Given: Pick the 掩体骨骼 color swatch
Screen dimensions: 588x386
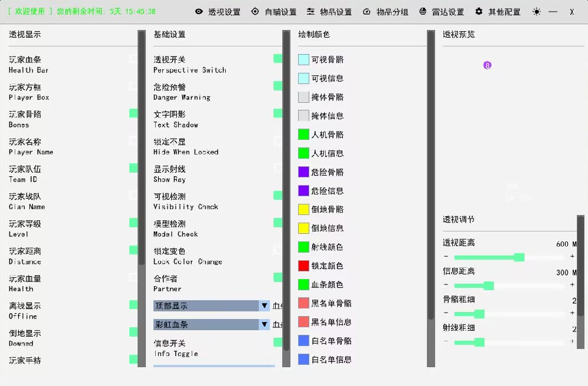Looking at the screenshot, I should point(303,97).
